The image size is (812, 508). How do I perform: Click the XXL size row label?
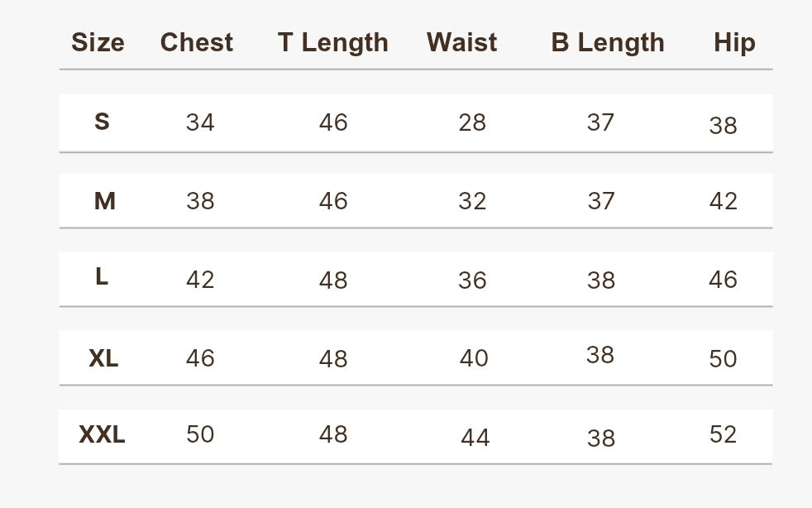[x=102, y=434]
